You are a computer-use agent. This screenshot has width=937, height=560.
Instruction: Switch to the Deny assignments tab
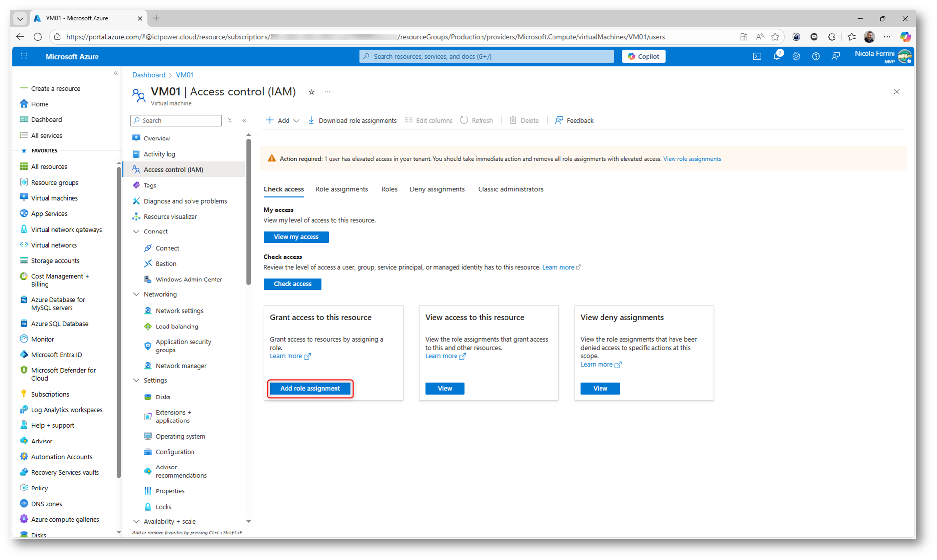click(437, 189)
